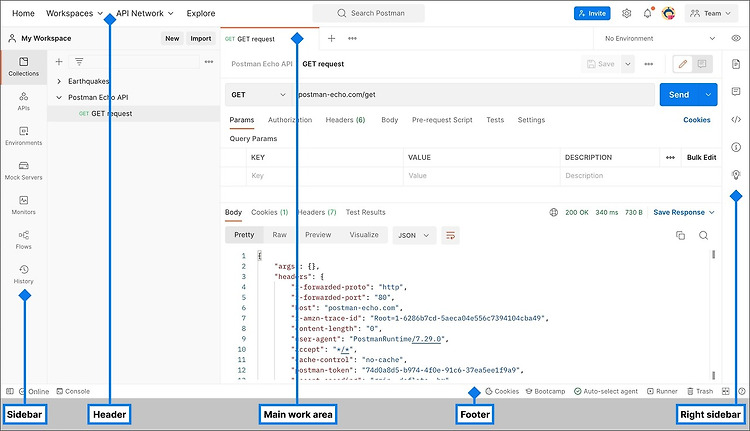
Task: Open the Runner in footer
Action: click(x=662, y=391)
